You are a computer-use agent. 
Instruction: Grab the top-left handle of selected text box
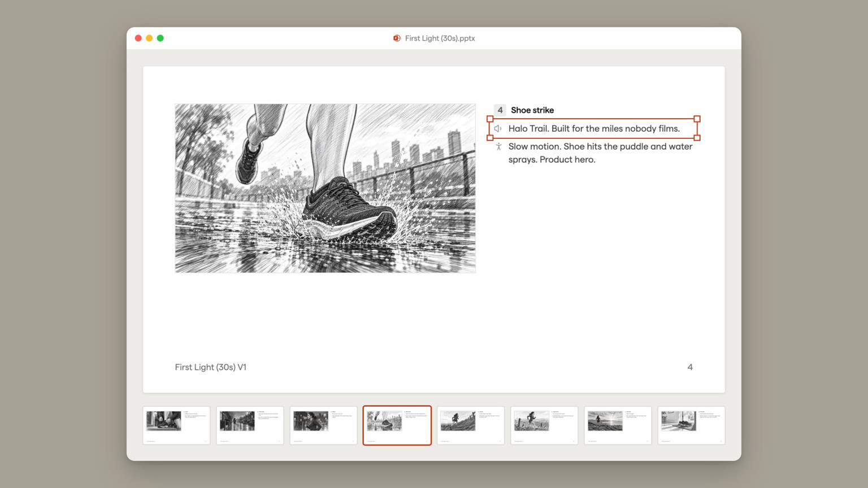point(490,119)
